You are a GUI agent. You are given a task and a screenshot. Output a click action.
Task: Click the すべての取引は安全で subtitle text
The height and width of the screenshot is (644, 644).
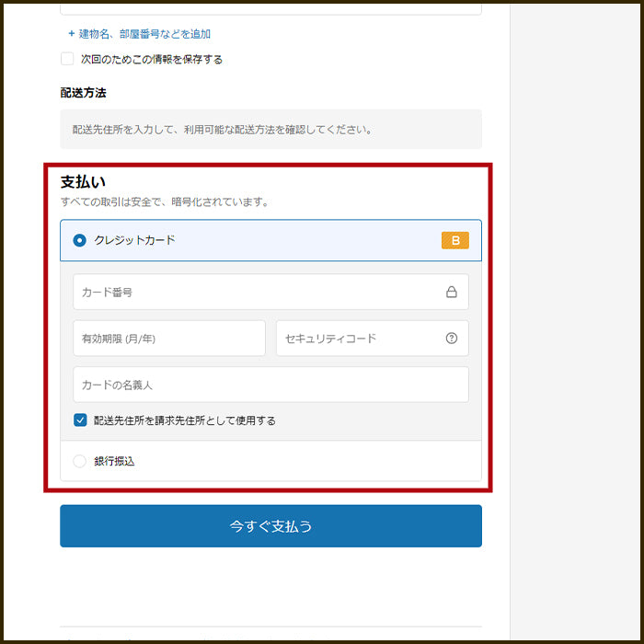coord(165,201)
